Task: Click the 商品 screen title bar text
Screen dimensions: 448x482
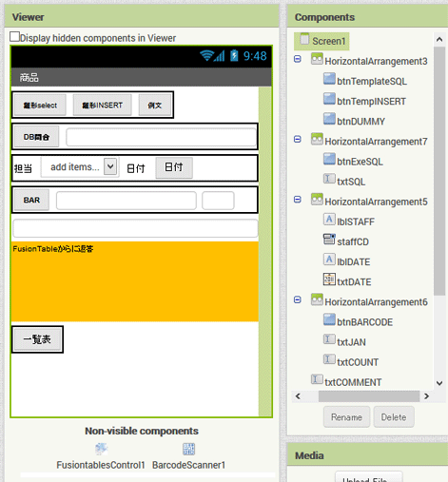Action: 29,77
